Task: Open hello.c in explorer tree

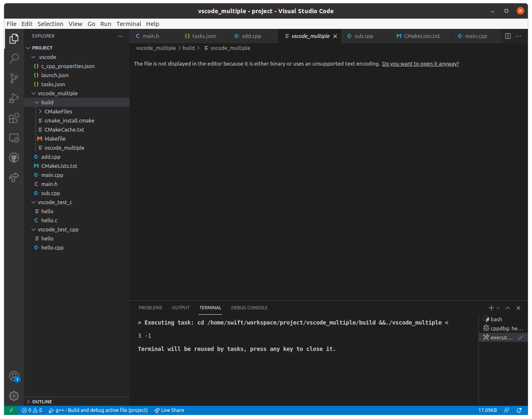Action: [77, 220]
